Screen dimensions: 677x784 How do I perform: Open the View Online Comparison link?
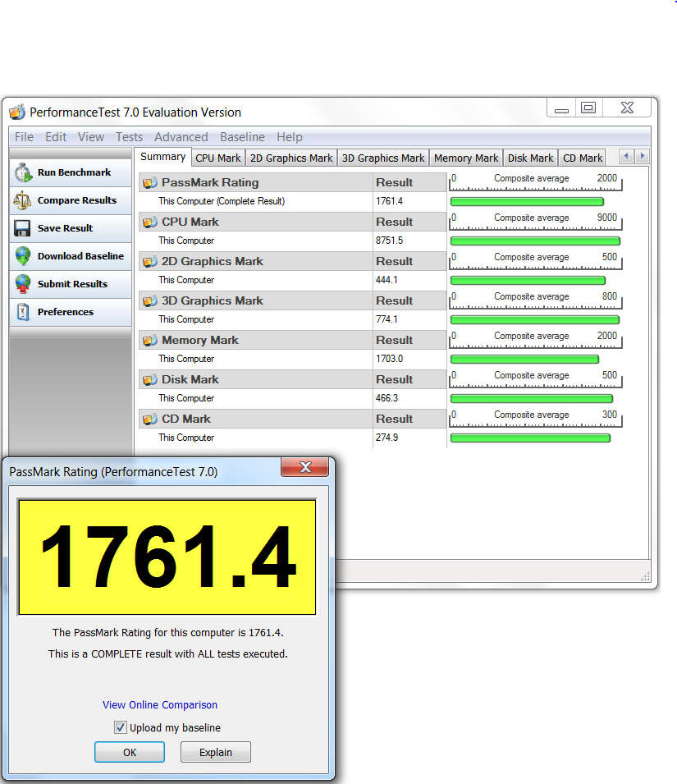[160, 705]
